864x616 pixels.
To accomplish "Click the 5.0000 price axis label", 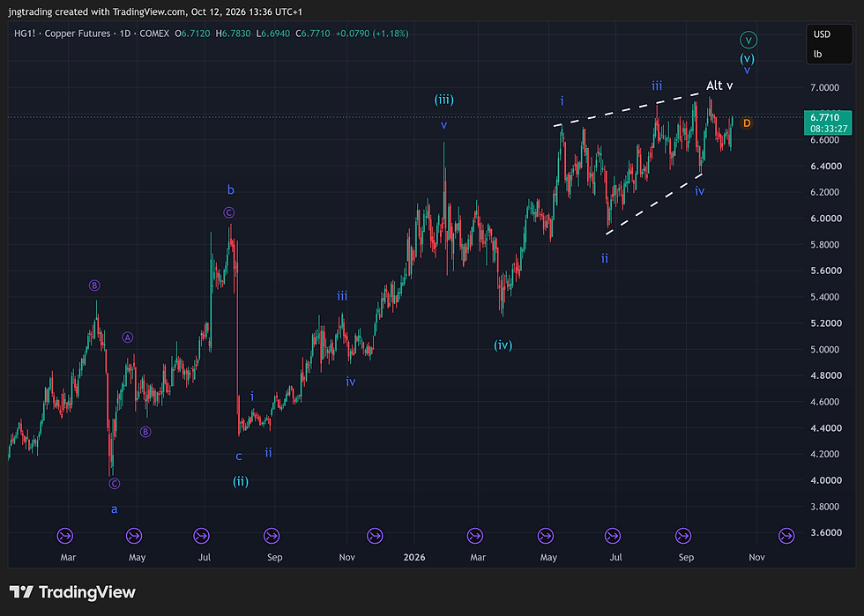I will click(x=825, y=349).
